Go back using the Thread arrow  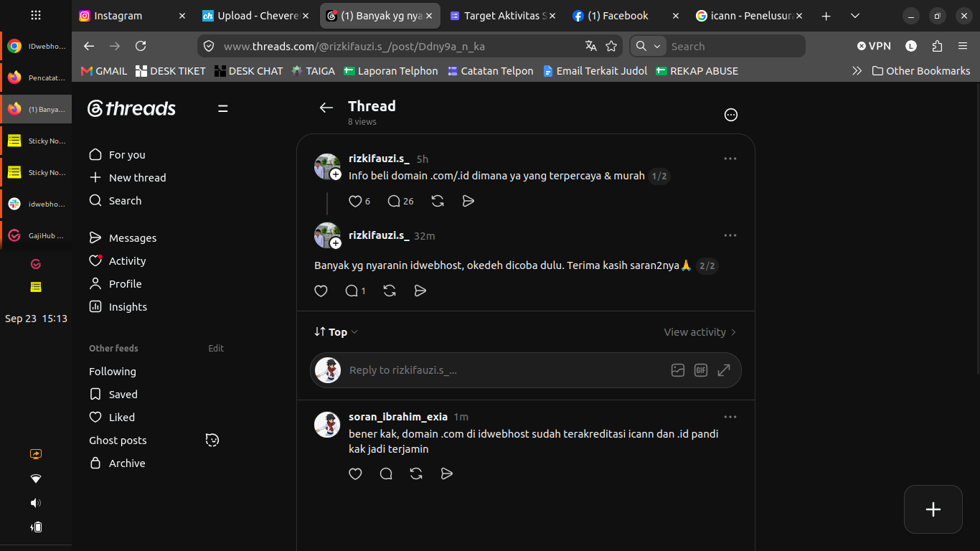(x=326, y=108)
